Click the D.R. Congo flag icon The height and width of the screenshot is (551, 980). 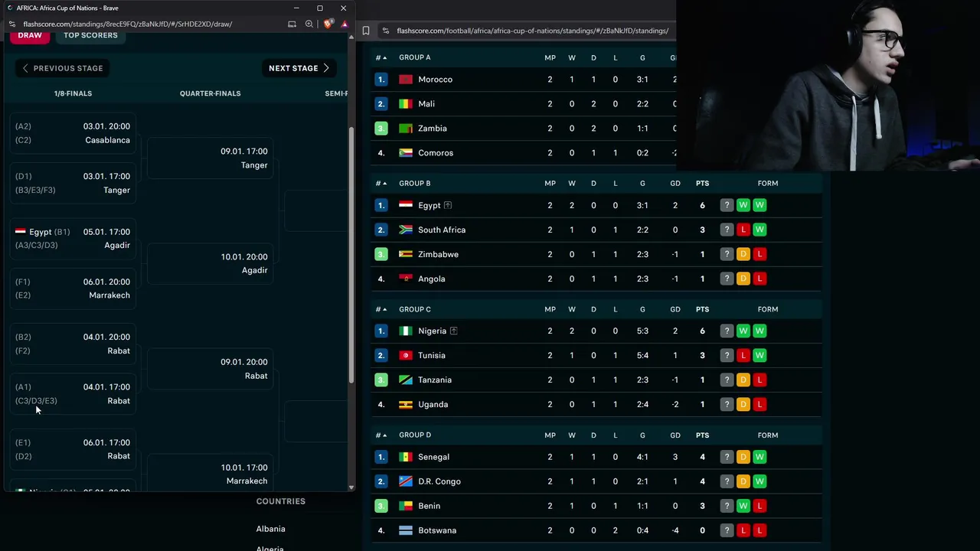(x=406, y=481)
